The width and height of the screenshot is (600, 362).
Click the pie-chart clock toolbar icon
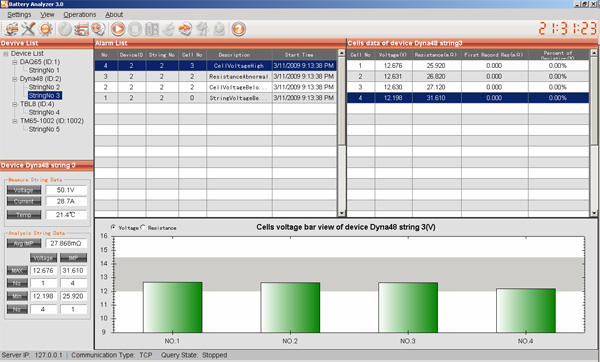(98, 29)
